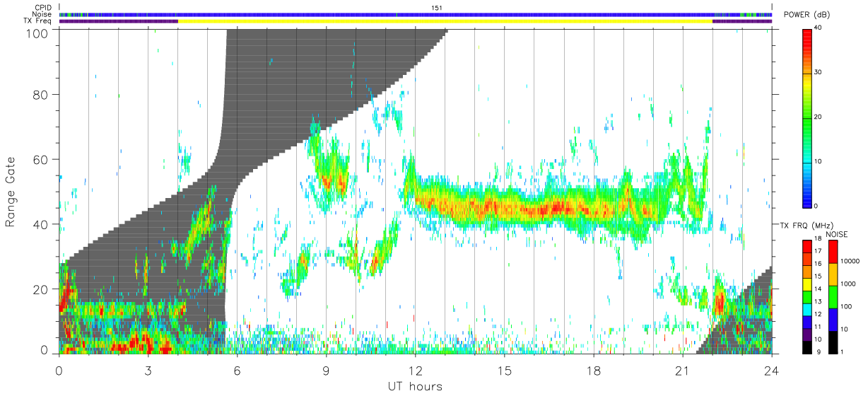Click the Range Gate y-axis tick label '40'
Image resolution: width=868 pixels, height=401 pixels.
[x=42, y=224]
